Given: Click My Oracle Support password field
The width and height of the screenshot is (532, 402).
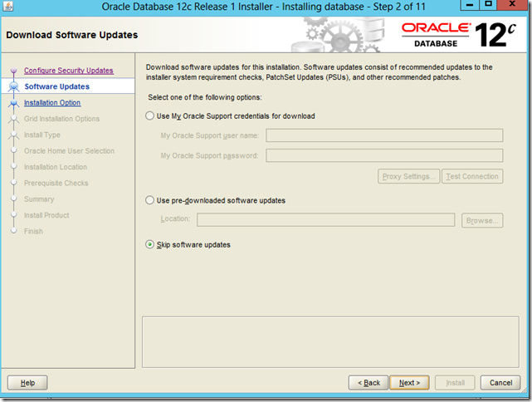Looking at the screenshot, I should (384, 155).
